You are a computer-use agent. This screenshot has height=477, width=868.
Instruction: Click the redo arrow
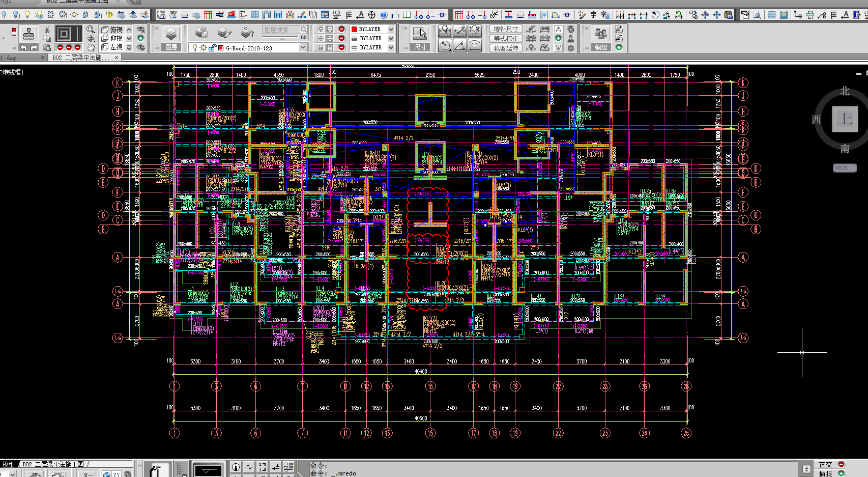point(34,47)
